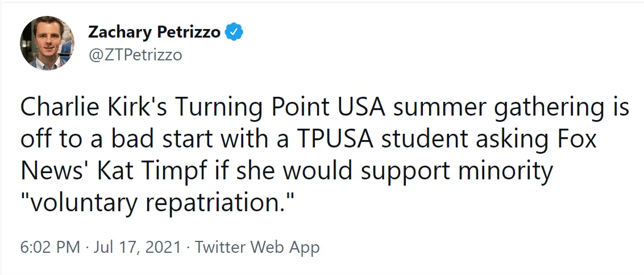Click Zachary Petrizzo's profile avatar photo
The width and height of the screenshot is (644, 275).
point(47,43)
